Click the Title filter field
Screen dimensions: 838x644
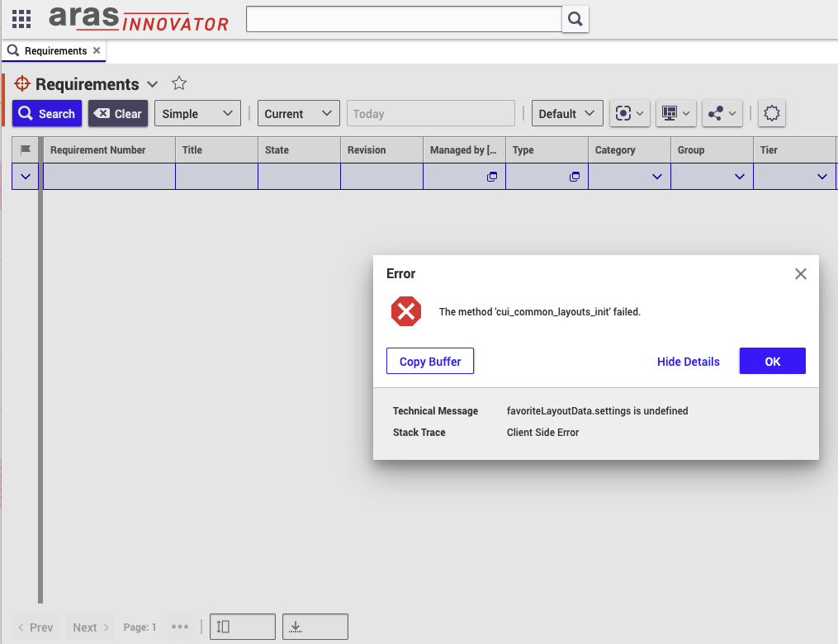point(216,177)
